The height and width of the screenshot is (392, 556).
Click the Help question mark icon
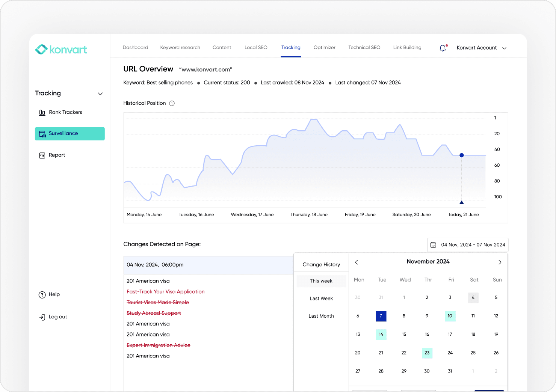[x=42, y=294]
